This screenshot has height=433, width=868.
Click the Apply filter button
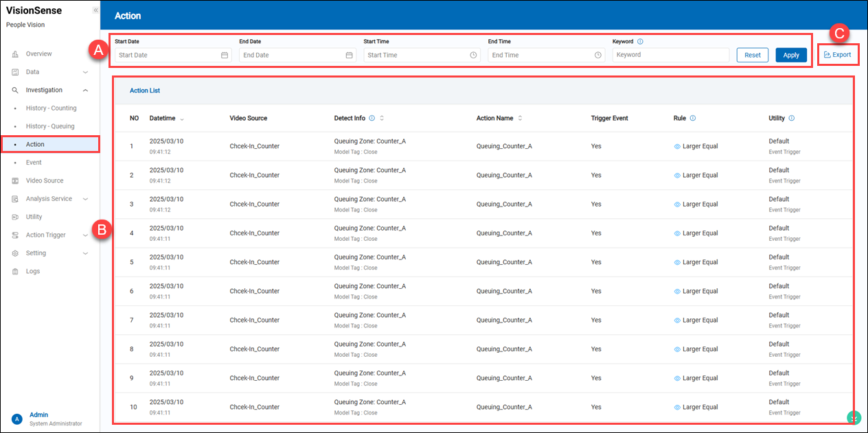(791, 55)
